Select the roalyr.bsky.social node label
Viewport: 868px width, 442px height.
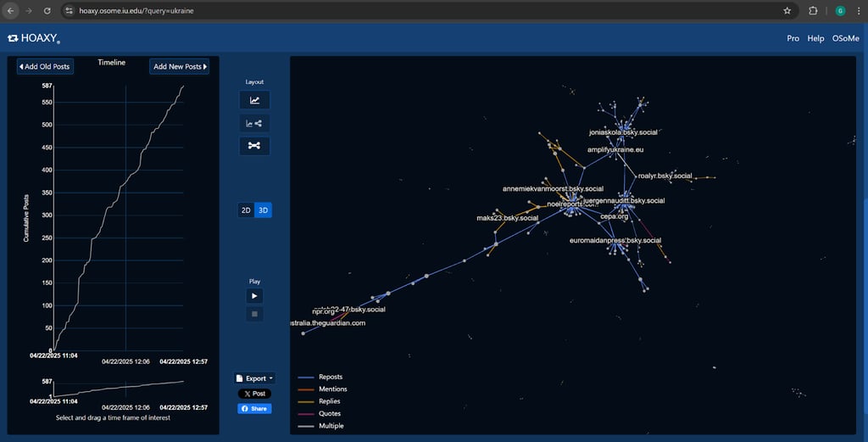[665, 176]
